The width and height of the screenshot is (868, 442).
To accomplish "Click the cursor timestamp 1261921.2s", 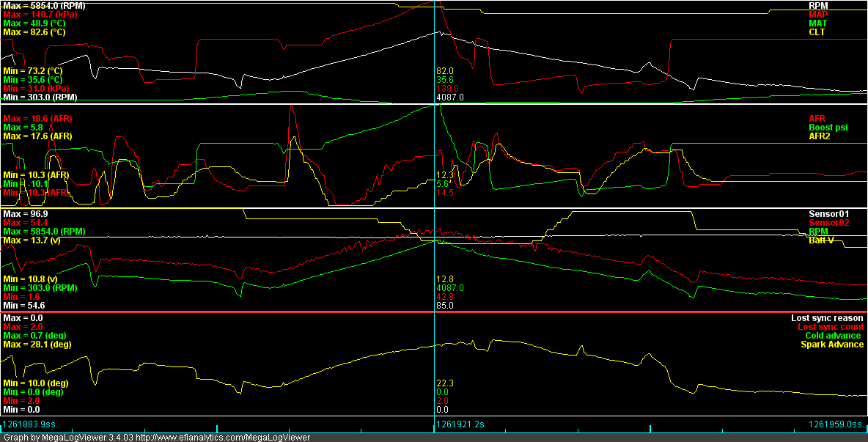I will click(460, 424).
